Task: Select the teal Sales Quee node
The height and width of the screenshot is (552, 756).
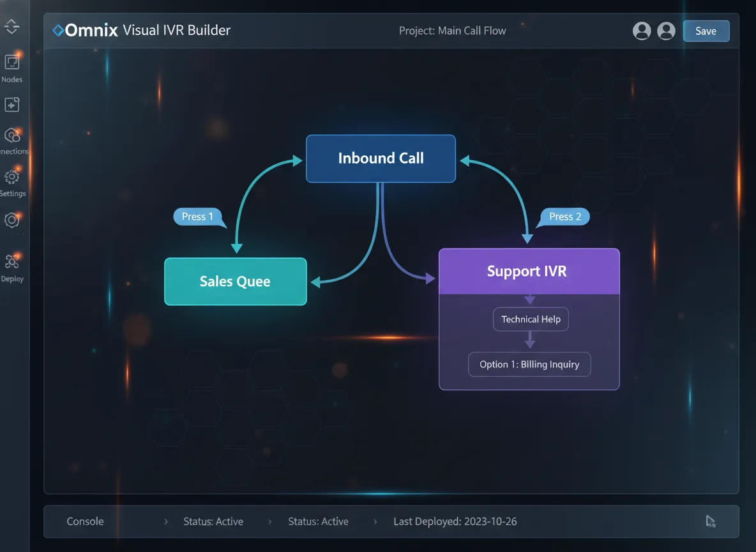Action: [x=235, y=281]
